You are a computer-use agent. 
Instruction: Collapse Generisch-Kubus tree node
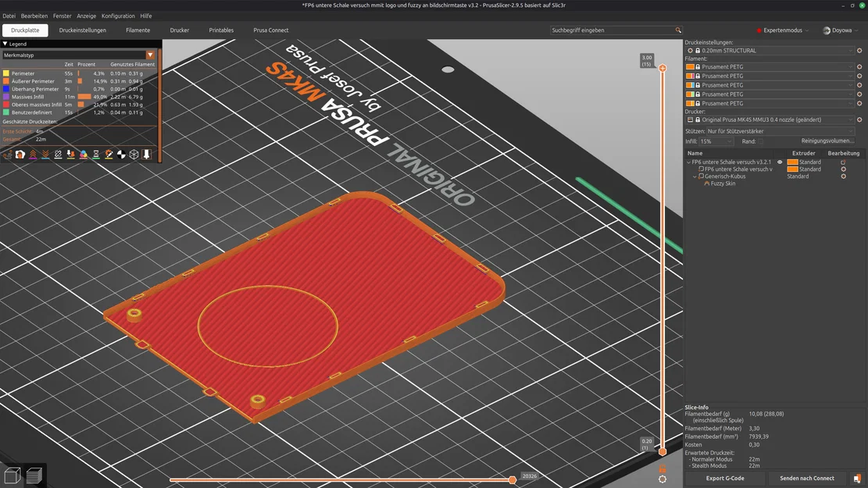click(695, 176)
